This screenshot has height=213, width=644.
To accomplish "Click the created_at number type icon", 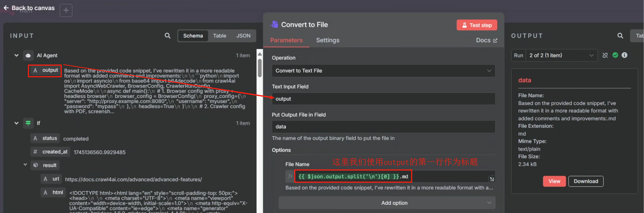I will point(35,152).
